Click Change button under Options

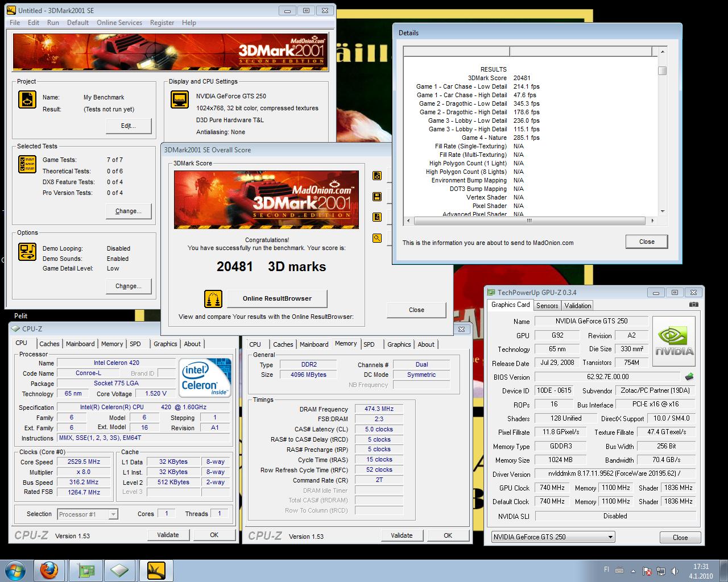pyautogui.click(x=129, y=286)
